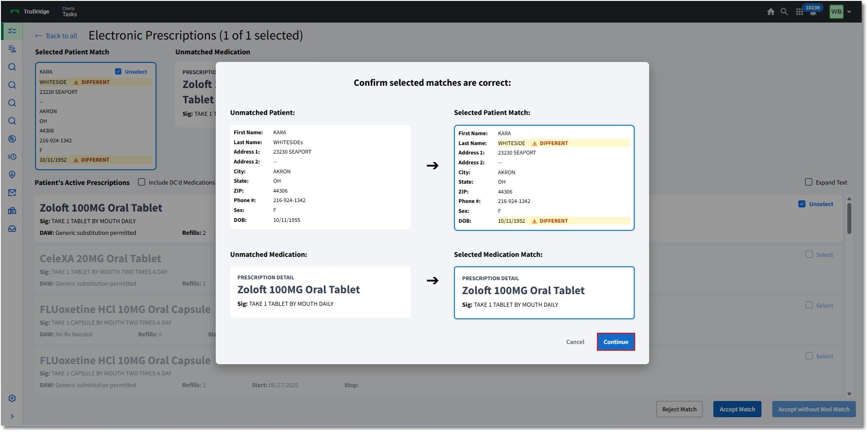Open the task checklist icon in the sidebar
Viewport: 868px width, 432px height.
(x=12, y=31)
